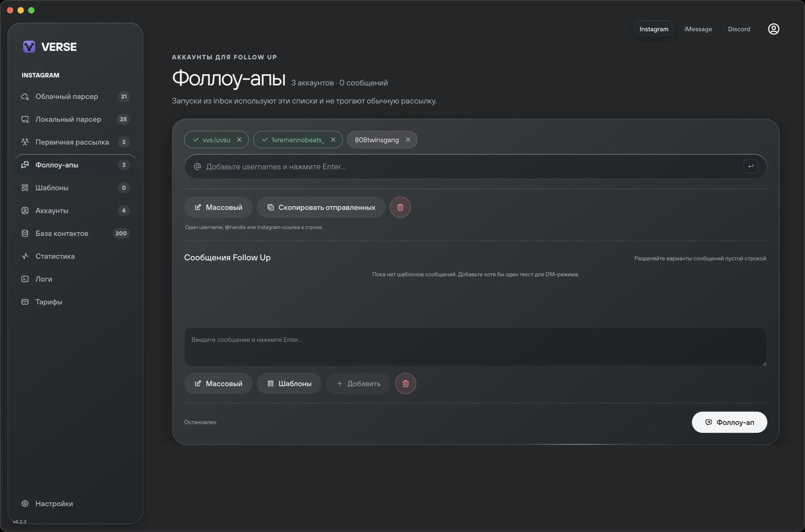Open Аккаунты sidebar section

tap(75, 211)
